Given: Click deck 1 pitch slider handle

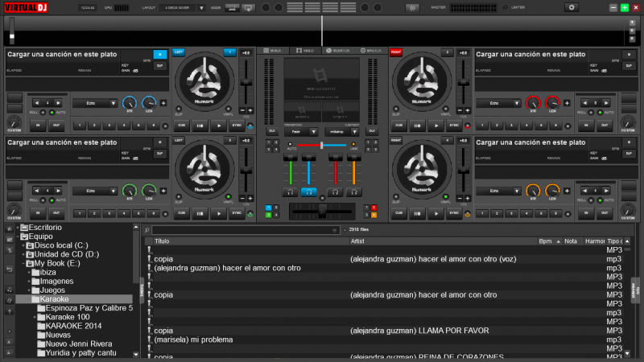Looking at the screenshot, I should [x=246, y=83].
